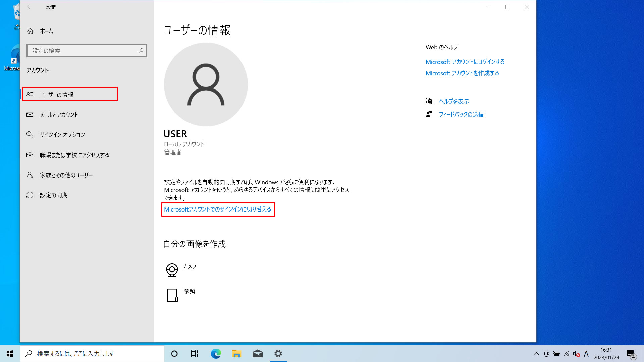Click the user avatar profile picture
The width and height of the screenshot is (644, 362).
coord(206,84)
